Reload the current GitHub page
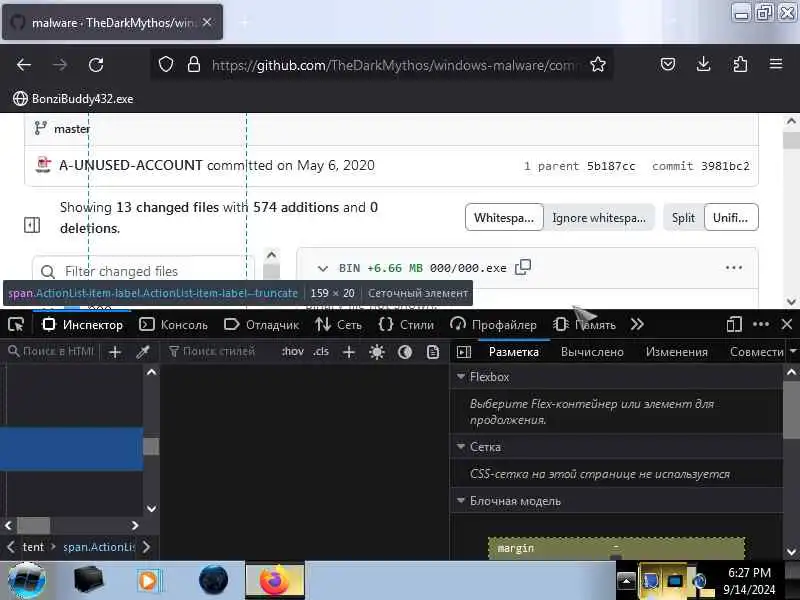This screenshot has width=800, height=600. tap(96, 65)
